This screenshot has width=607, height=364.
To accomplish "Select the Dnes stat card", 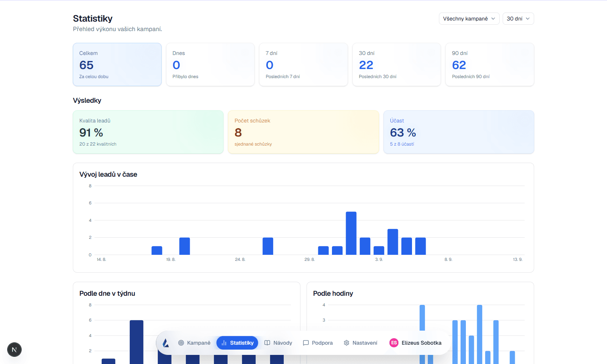I will pos(210,64).
